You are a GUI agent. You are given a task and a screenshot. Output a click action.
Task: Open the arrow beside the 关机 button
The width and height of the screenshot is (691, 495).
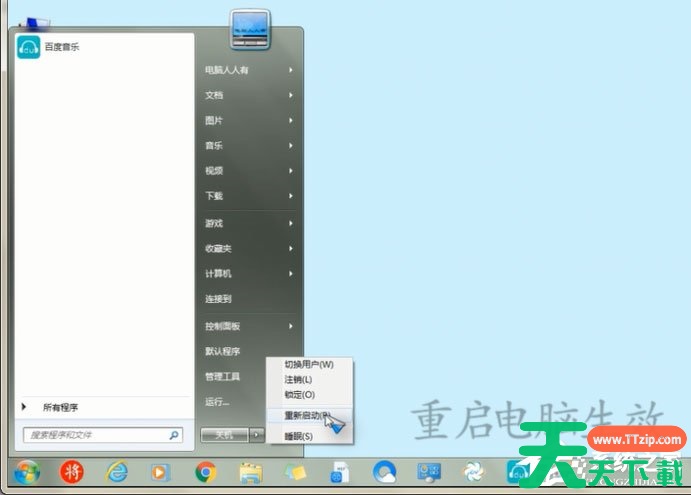(x=256, y=435)
